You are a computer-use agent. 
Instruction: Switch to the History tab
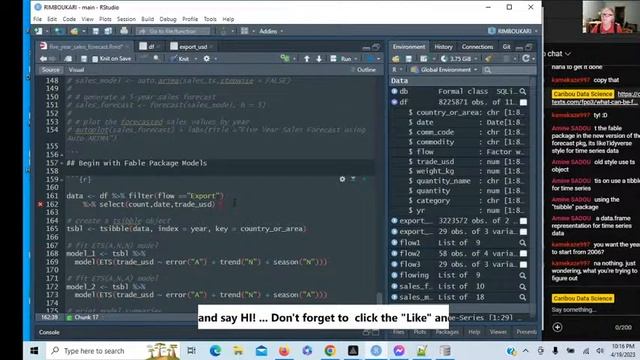tap(443, 47)
